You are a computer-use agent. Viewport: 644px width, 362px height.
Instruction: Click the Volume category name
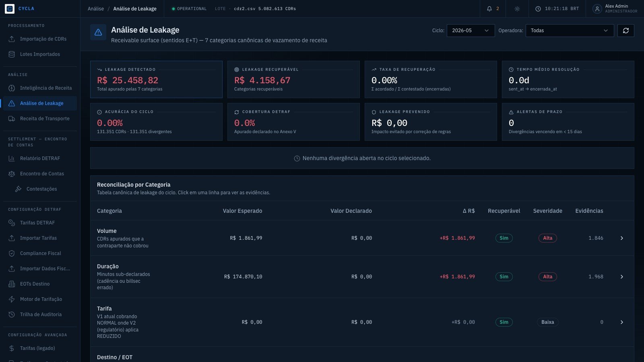pos(107,231)
